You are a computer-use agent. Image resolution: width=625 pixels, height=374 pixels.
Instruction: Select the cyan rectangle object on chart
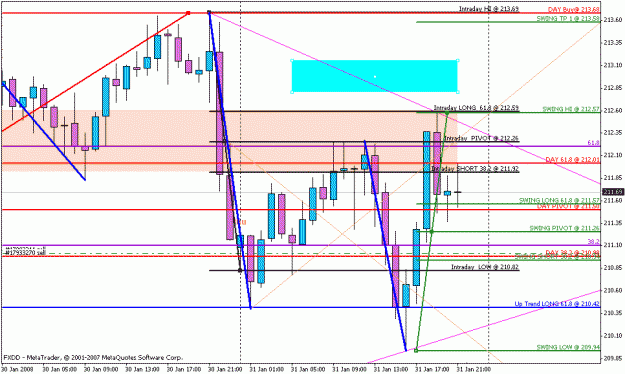coord(375,76)
